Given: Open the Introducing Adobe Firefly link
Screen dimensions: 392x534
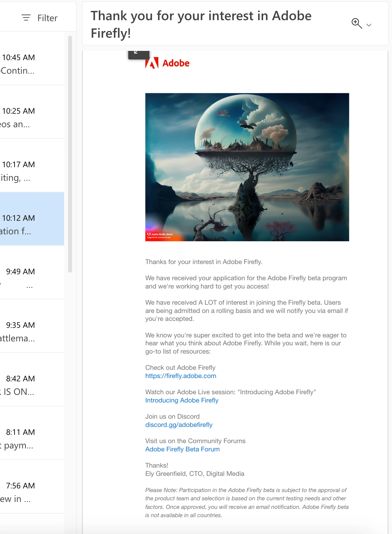Looking at the screenshot, I should (x=182, y=400).
